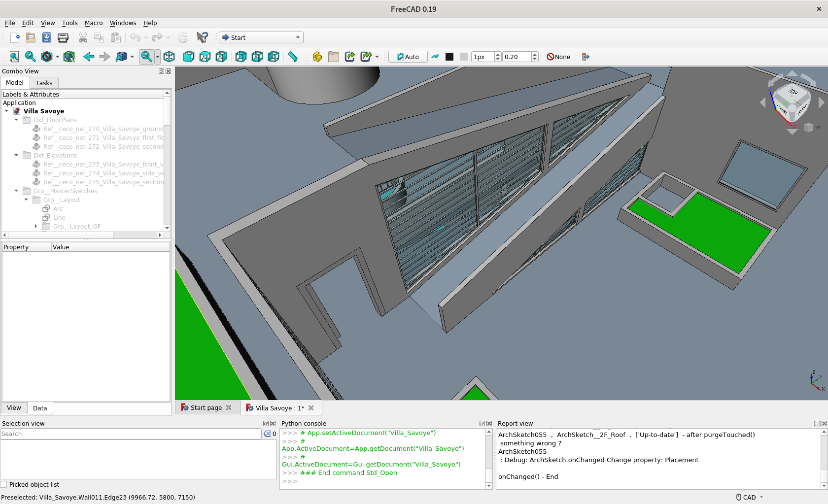Collapse the Grp__MasterSketches group

coord(16,191)
